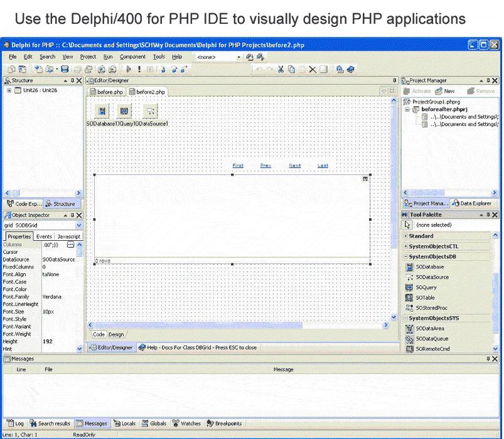
Task: Click the Next navigation link
Action: coord(295,166)
